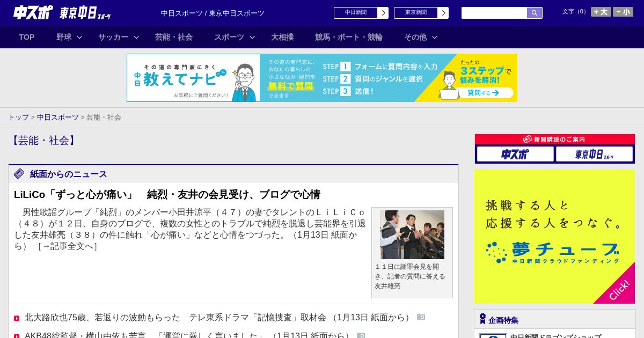Select 大相撲 in navigation bar
Screen dimensions: 644x338
[x=282, y=37]
